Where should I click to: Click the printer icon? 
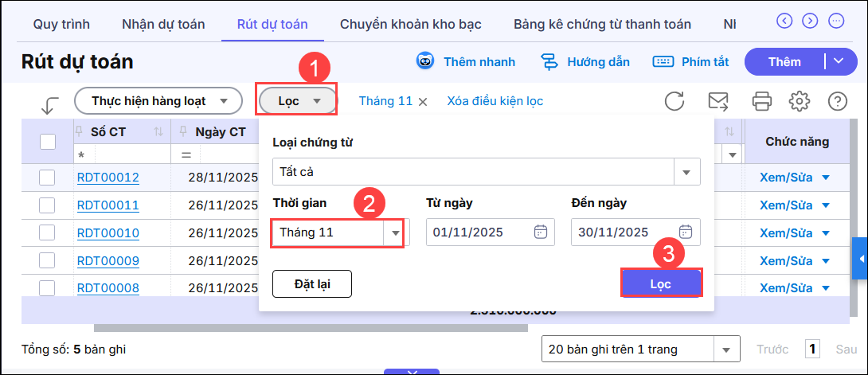coord(761,101)
